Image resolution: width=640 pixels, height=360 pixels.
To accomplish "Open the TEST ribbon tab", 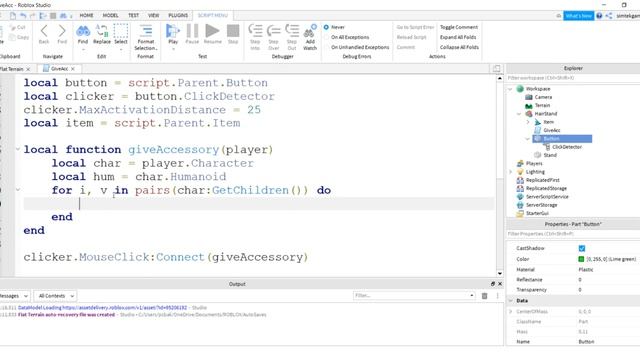I will click(x=133, y=16).
